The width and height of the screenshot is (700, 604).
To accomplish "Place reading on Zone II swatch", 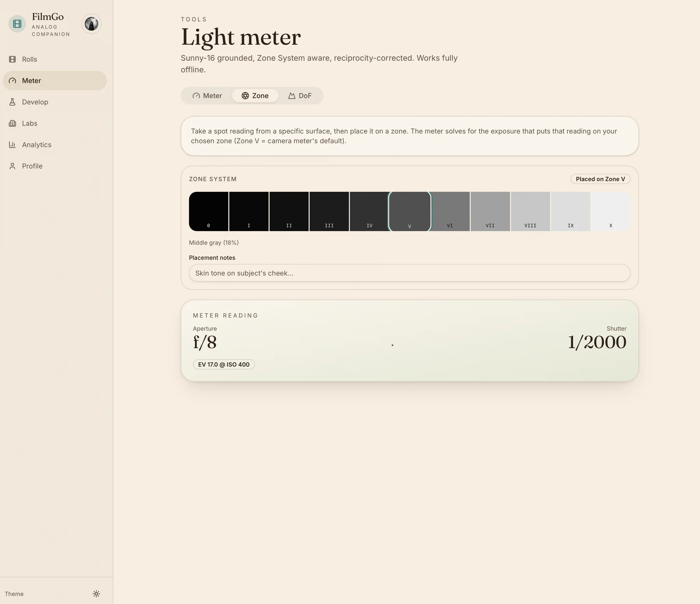I will coord(289,211).
